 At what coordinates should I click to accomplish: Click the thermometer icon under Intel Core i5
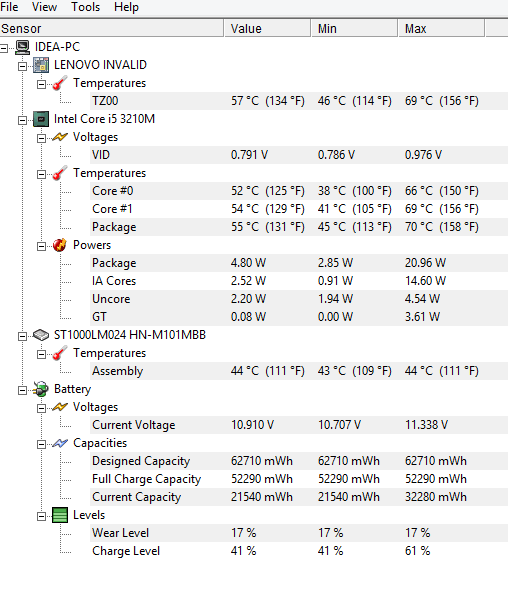click(x=60, y=173)
